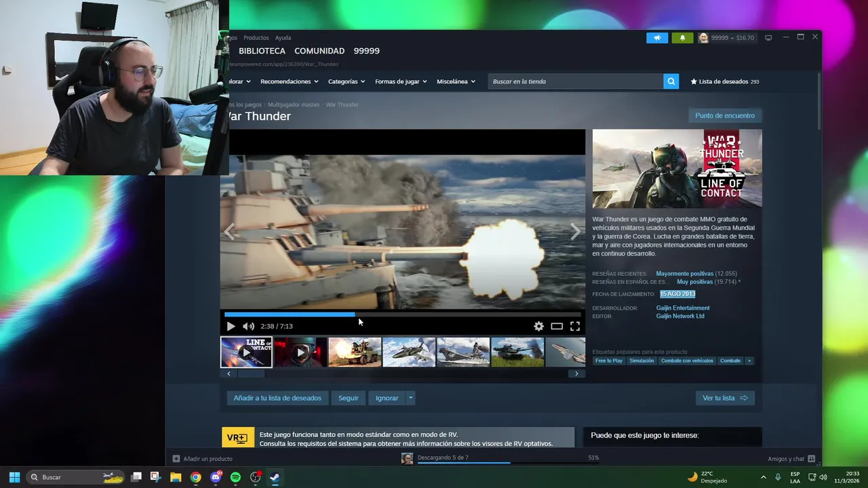Expand Miscelánea store menu

click(x=456, y=81)
